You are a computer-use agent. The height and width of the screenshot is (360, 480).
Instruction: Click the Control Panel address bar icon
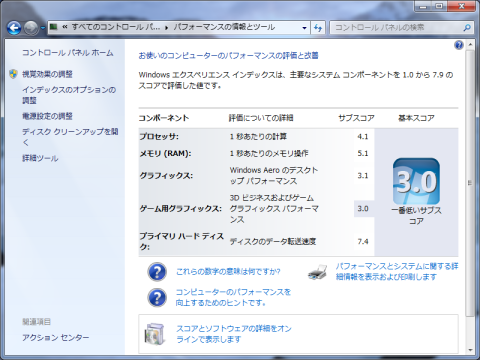[x=54, y=27]
